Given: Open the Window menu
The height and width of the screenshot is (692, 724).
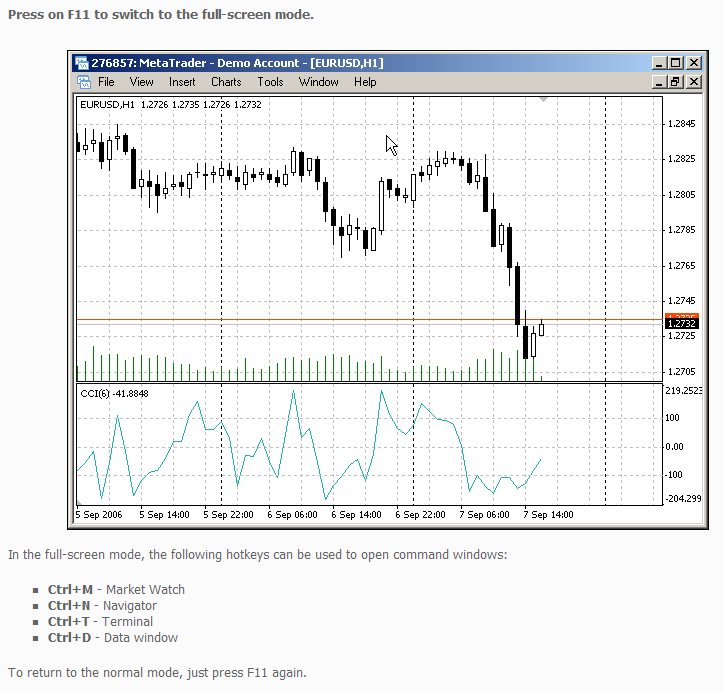Looking at the screenshot, I should click(x=319, y=82).
